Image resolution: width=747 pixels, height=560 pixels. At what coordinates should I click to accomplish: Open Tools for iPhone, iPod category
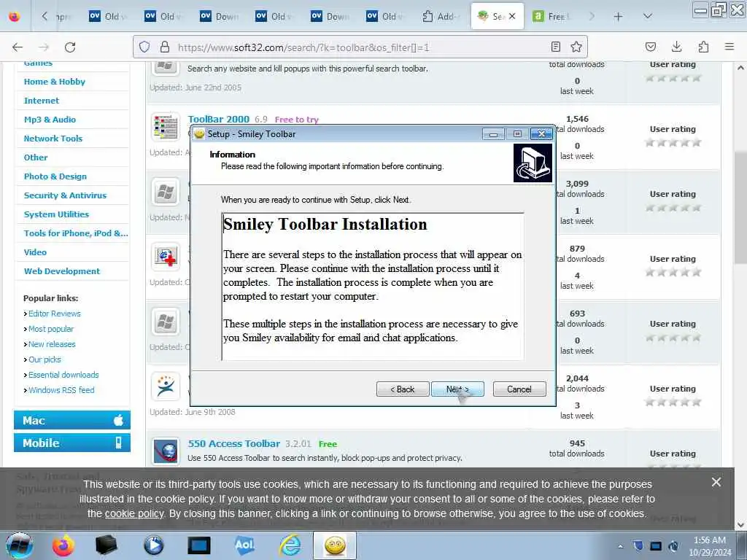[76, 233]
